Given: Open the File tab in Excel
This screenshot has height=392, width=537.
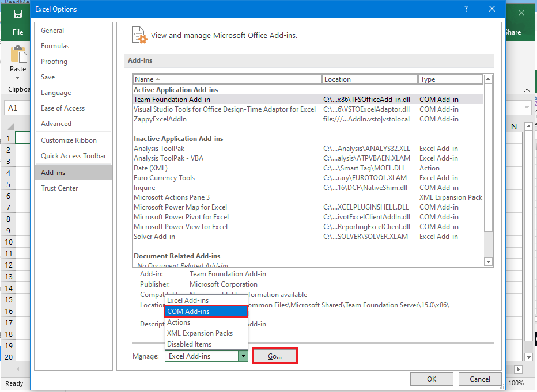Looking at the screenshot, I should [18, 32].
